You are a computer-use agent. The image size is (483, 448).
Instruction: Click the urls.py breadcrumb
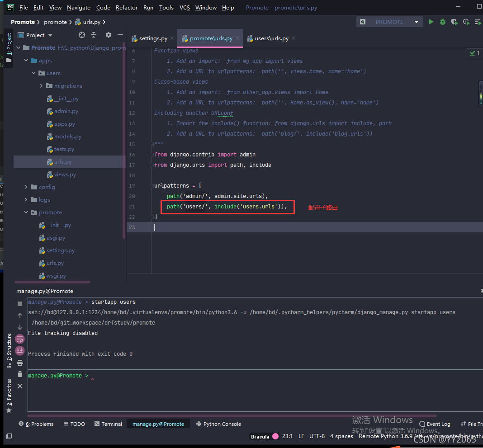(x=88, y=22)
